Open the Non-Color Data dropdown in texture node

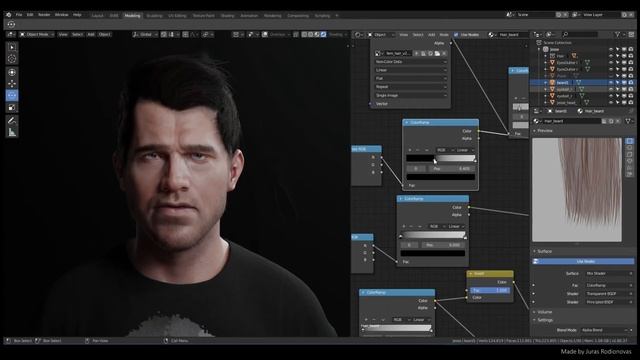411,62
